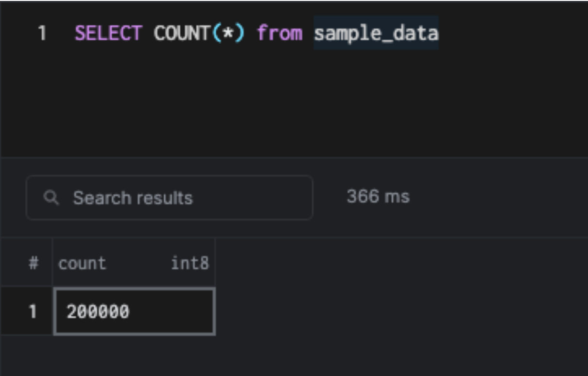Click the 366 ms execution time
The width and height of the screenshot is (588, 376).
tap(378, 197)
